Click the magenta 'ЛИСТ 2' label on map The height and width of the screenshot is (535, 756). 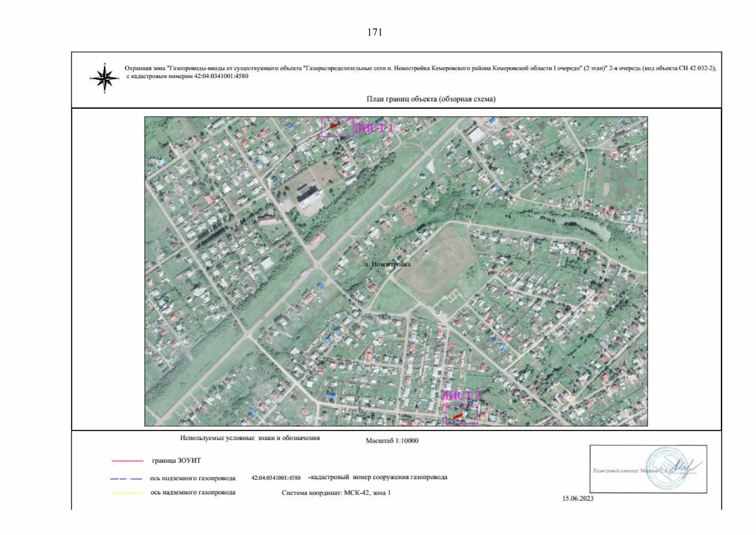tap(462, 396)
